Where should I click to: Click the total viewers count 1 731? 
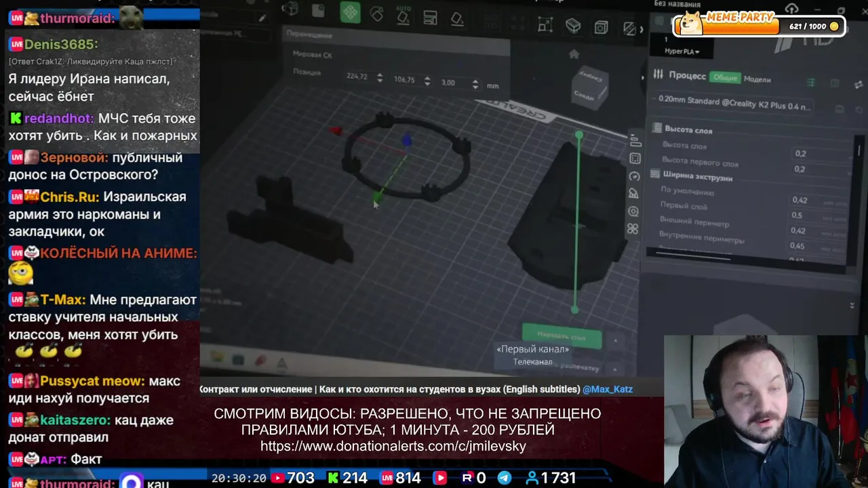559,478
